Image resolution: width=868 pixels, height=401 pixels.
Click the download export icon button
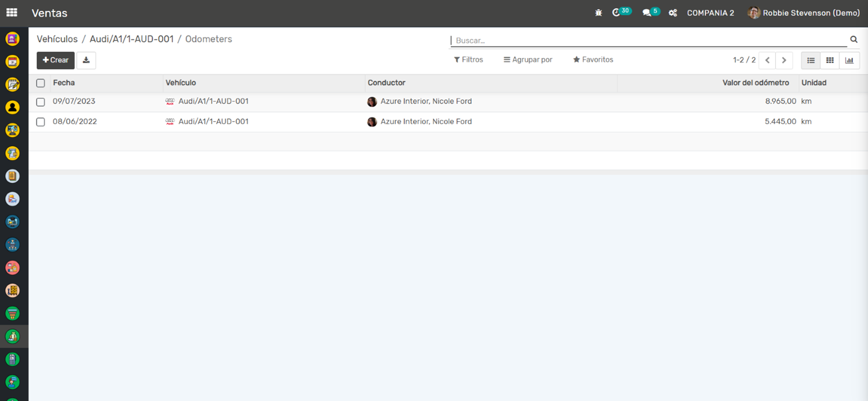tap(86, 60)
